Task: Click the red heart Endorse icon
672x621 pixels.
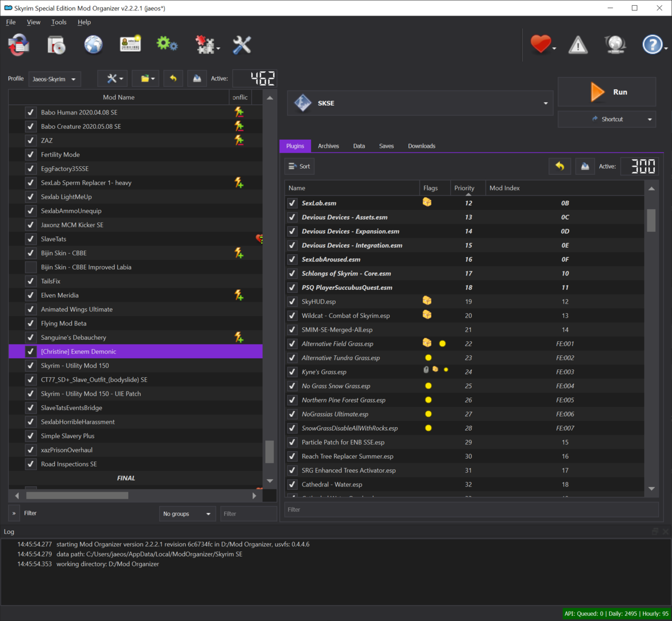Action: (x=540, y=44)
